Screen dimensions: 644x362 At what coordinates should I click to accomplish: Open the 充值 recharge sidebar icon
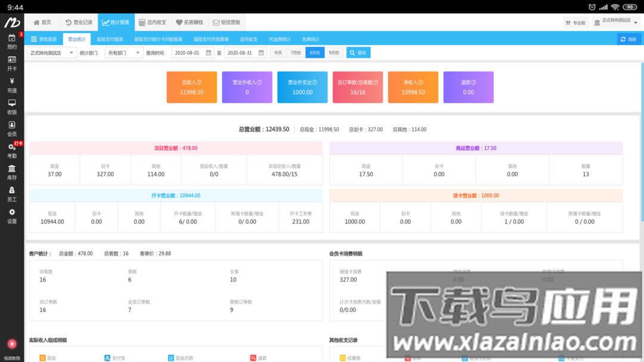[x=13, y=84]
